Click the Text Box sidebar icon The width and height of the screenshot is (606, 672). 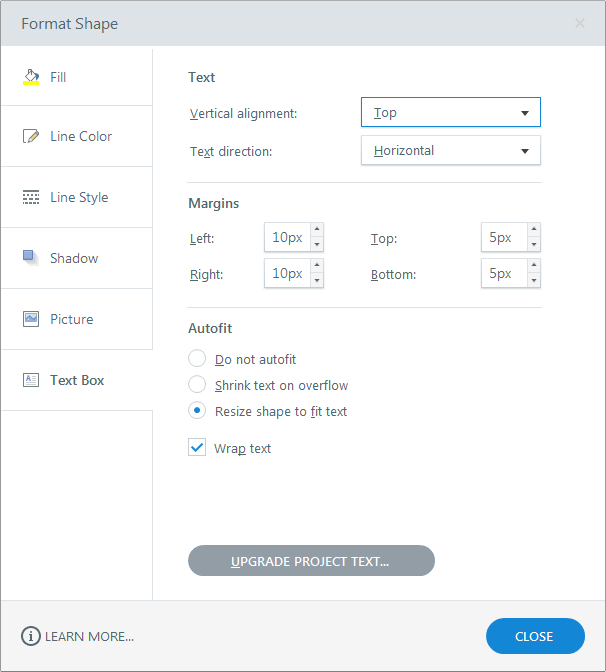point(31,380)
